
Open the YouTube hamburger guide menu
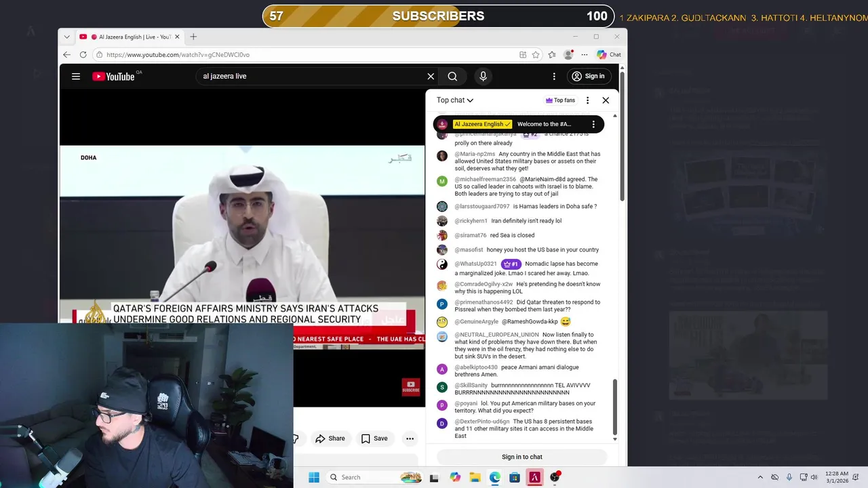click(x=76, y=77)
